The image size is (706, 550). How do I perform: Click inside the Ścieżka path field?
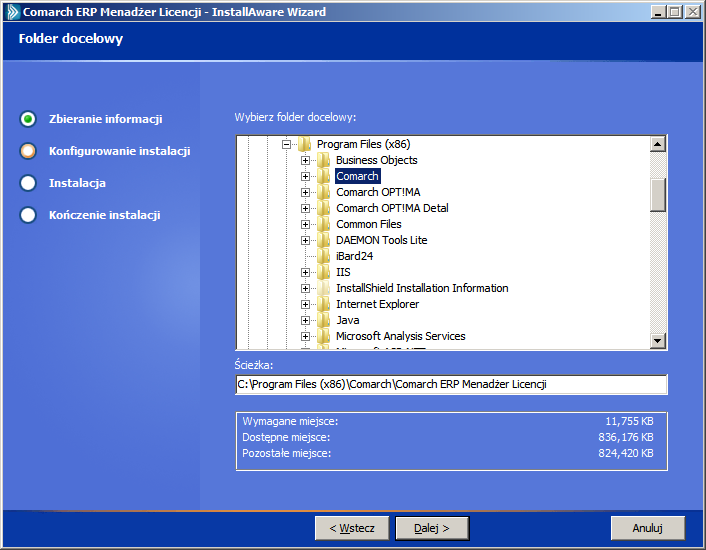click(x=451, y=384)
